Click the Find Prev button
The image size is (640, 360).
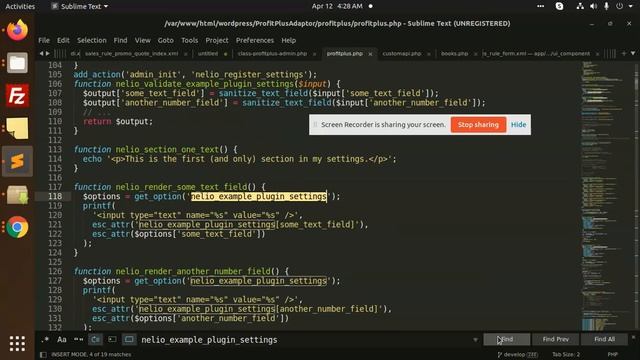click(x=556, y=339)
